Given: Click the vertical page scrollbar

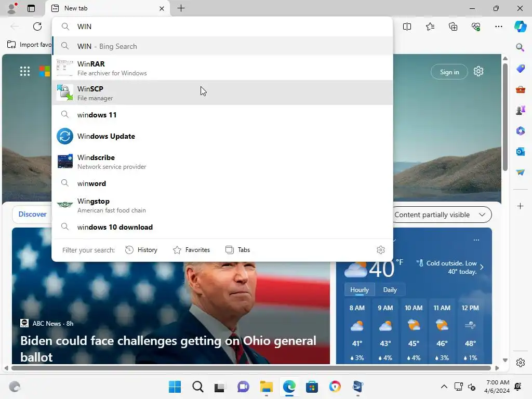Looking at the screenshot, I should pyautogui.click(x=505, y=117).
